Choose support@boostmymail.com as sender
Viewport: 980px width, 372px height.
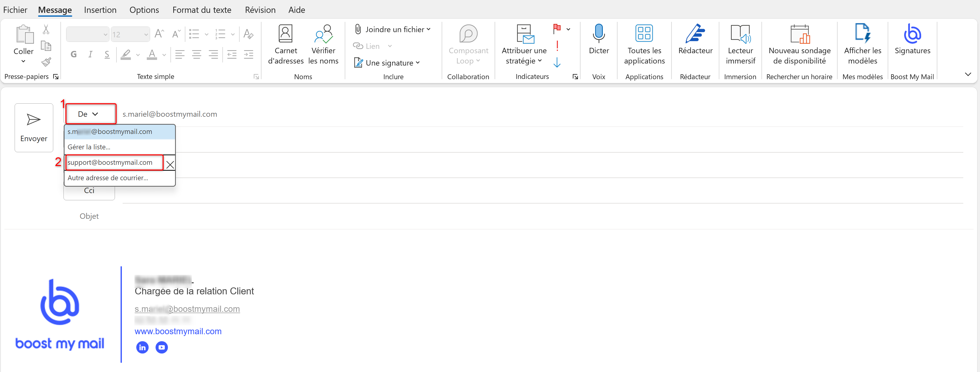[x=114, y=162]
